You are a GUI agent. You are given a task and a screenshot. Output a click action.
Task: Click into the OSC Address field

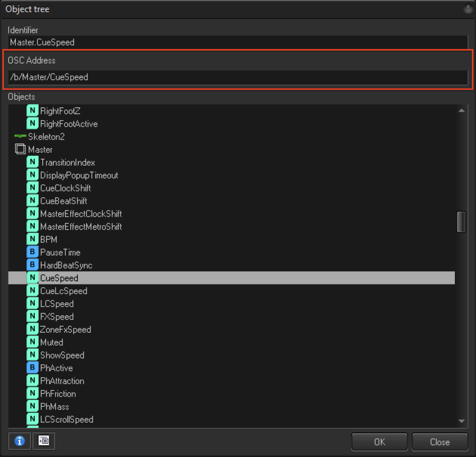pyautogui.click(x=238, y=77)
